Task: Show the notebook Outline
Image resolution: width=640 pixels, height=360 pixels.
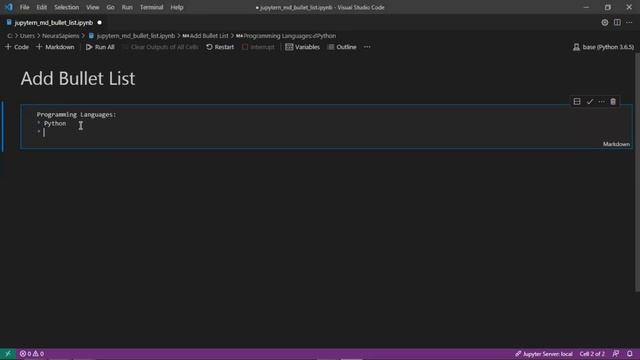Action: tap(342, 47)
